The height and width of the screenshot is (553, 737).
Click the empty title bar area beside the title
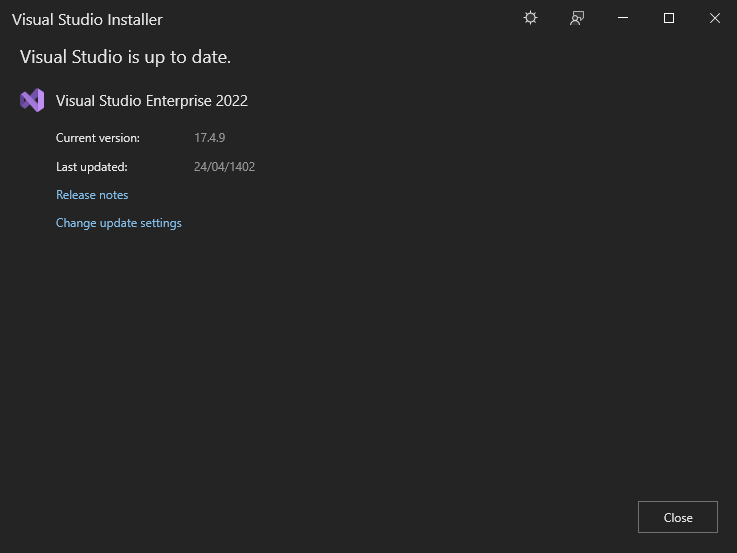(338, 19)
